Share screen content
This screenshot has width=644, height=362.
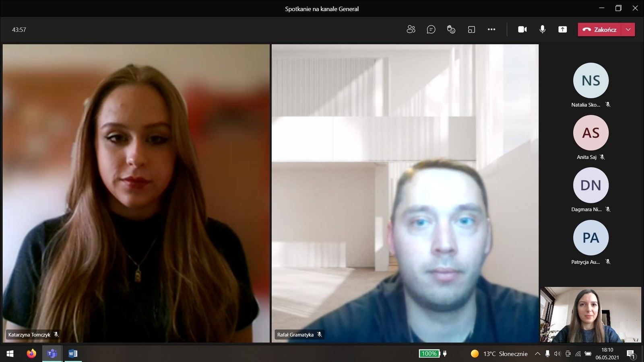click(x=563, y=29)
